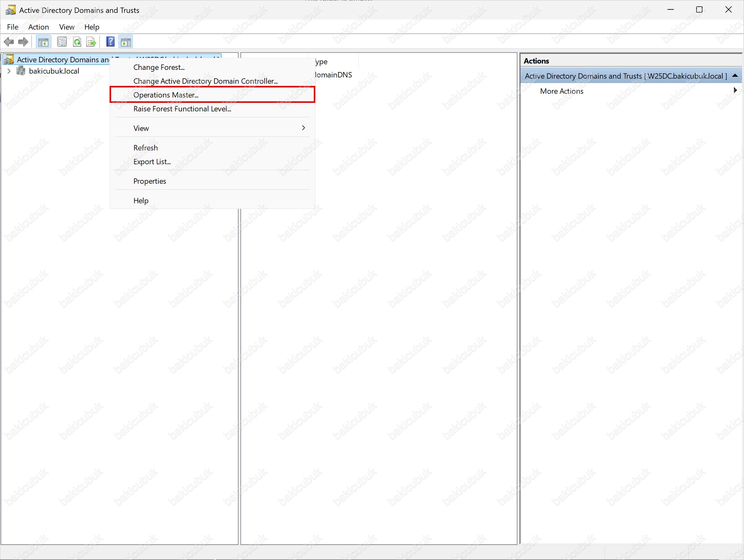Maximize the Domains and Trusts window
The image size is (744, 560).
click(x=699, y=10)
